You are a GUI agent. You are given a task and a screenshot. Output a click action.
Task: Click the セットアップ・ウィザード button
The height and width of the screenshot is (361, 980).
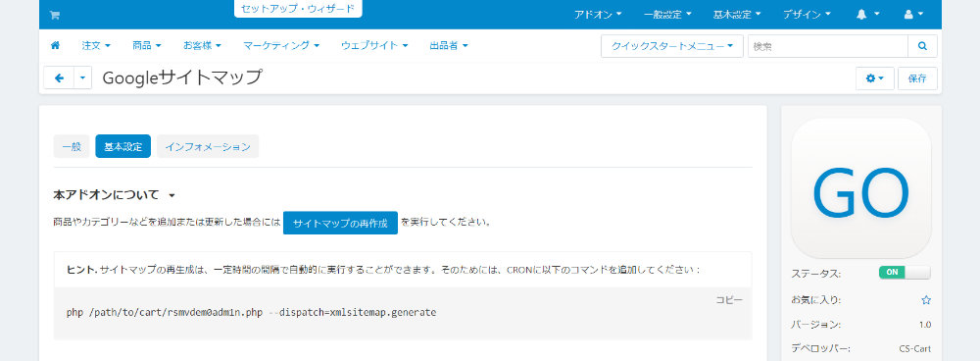(298, 9)
